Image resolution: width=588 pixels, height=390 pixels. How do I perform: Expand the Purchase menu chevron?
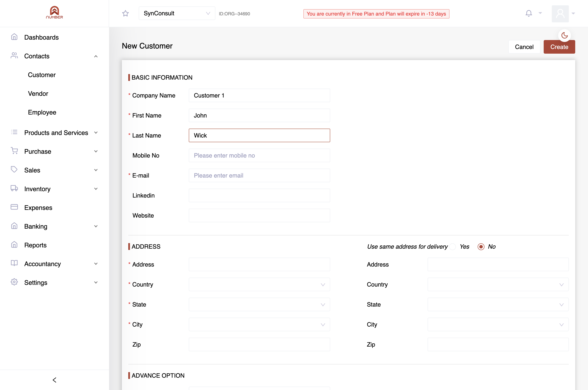click(96, 152)
